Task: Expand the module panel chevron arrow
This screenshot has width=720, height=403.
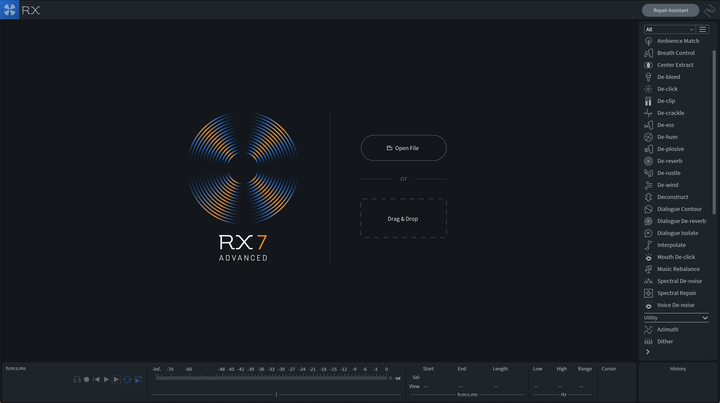Action: coord(648,352)
